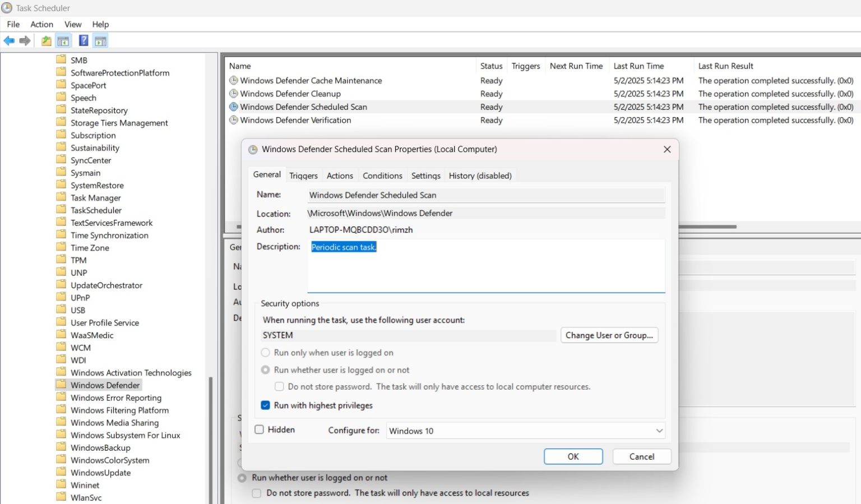Click the Change User or Group button
The width and height of the screenshot is (861, 504).
click(x=609, y=335)
